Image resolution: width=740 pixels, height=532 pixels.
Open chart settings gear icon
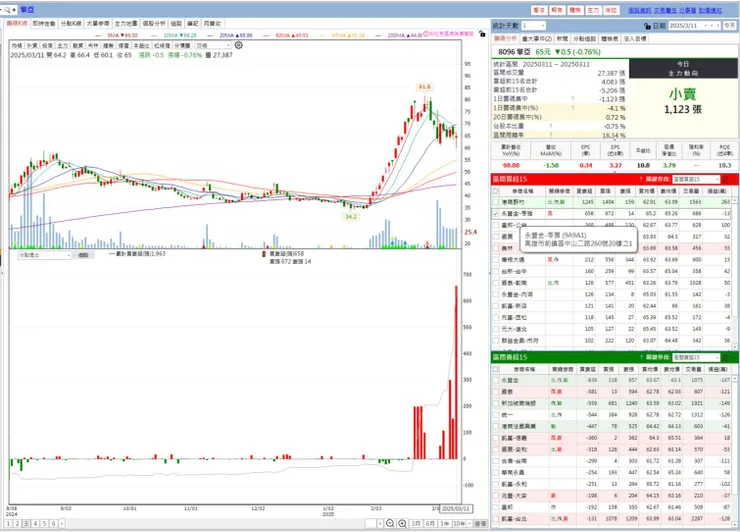click(239, 45)
